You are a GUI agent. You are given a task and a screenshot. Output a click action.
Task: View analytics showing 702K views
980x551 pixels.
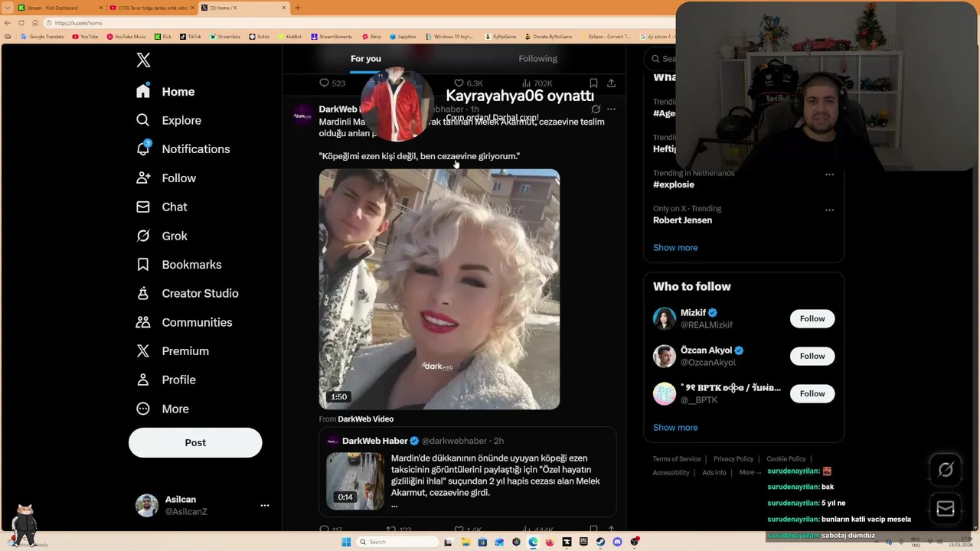tap(537, 83)
